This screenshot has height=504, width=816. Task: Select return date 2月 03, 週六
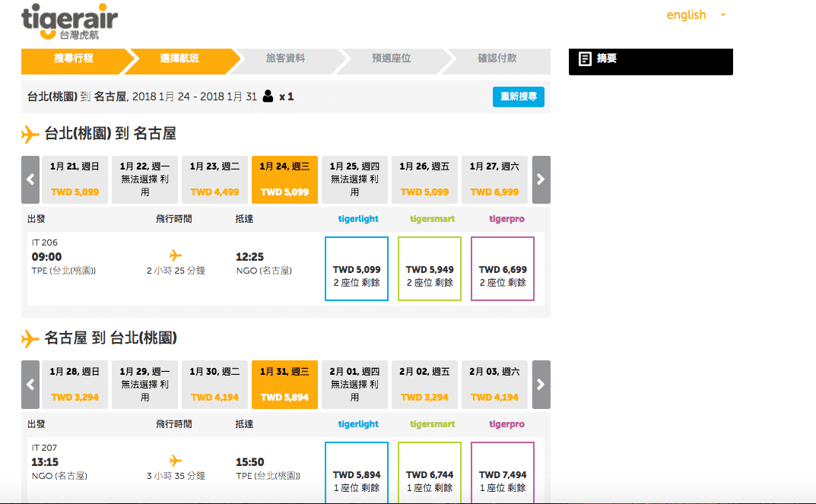click(x=494, y=385)
